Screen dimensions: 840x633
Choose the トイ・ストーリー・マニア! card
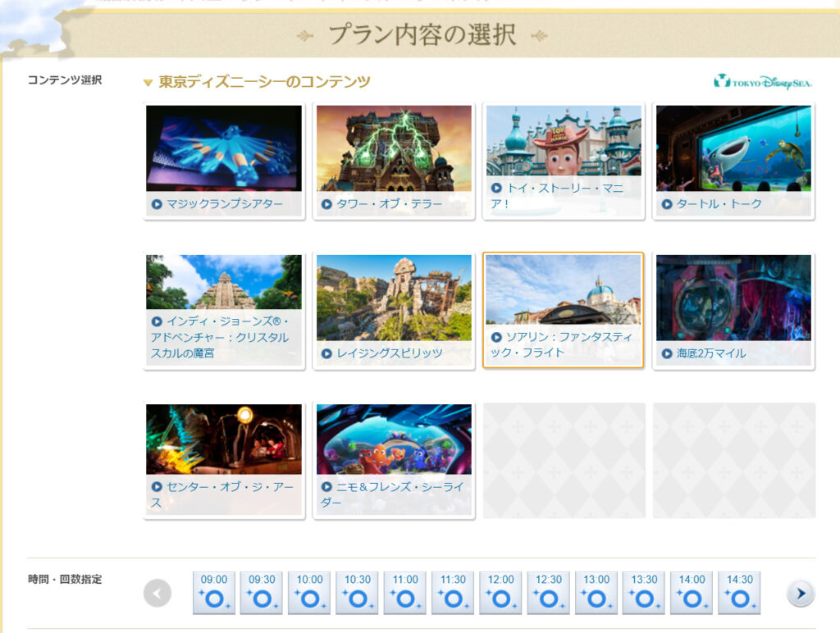(564, 162)
